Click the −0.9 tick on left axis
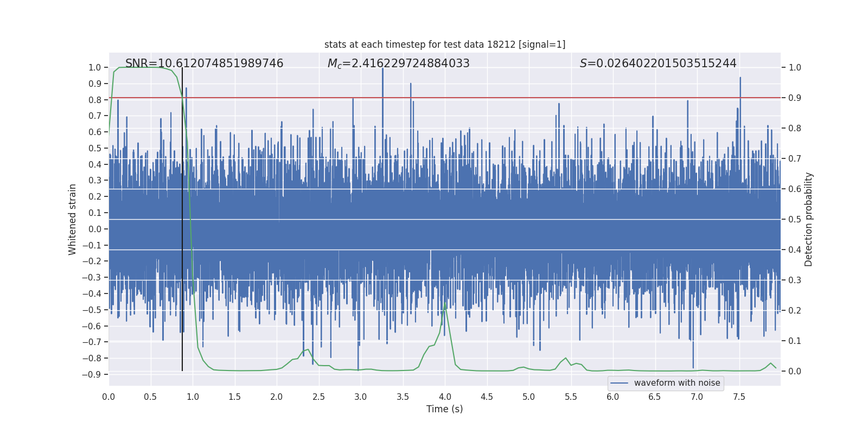Screen dimensions: 868x434 pos(91,374)
